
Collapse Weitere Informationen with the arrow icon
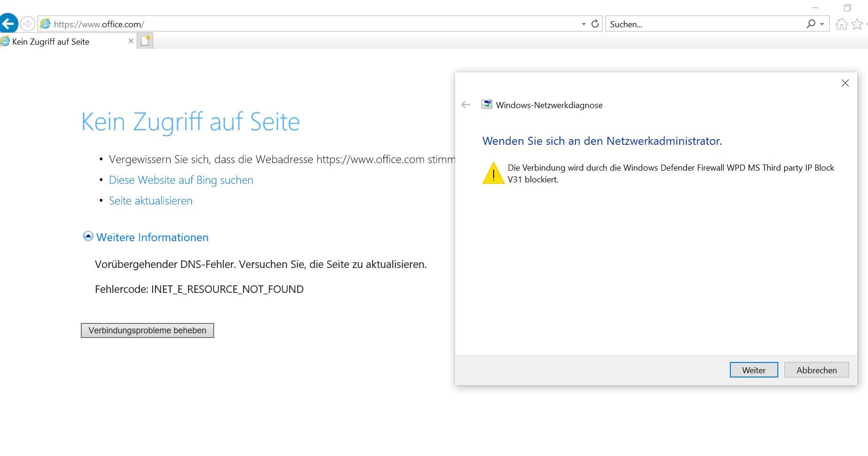88,236
